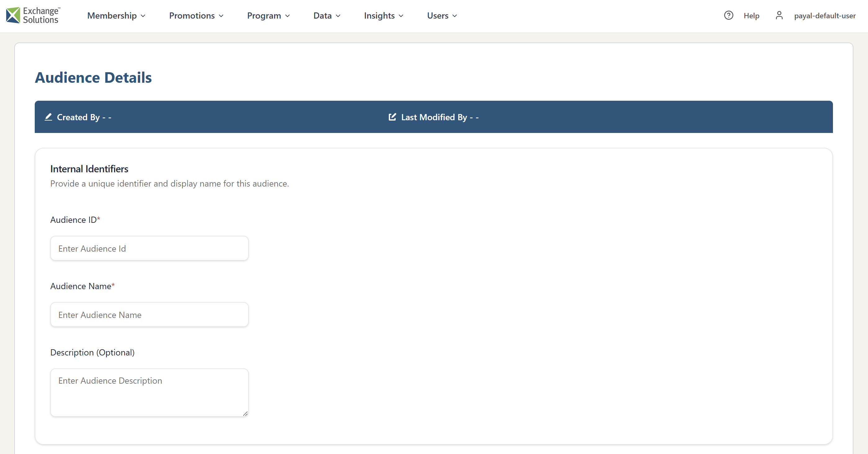Viewport: 868px width, 454px height.
Task: Click the 'Provide a unique identifier' helper text
Action: pyautogui.click(x=170, y=183)
